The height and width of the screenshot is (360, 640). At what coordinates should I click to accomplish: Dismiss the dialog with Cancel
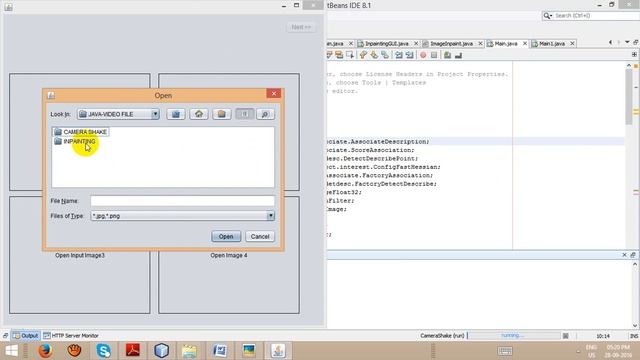pyautogui.click(x=260, y=236)
